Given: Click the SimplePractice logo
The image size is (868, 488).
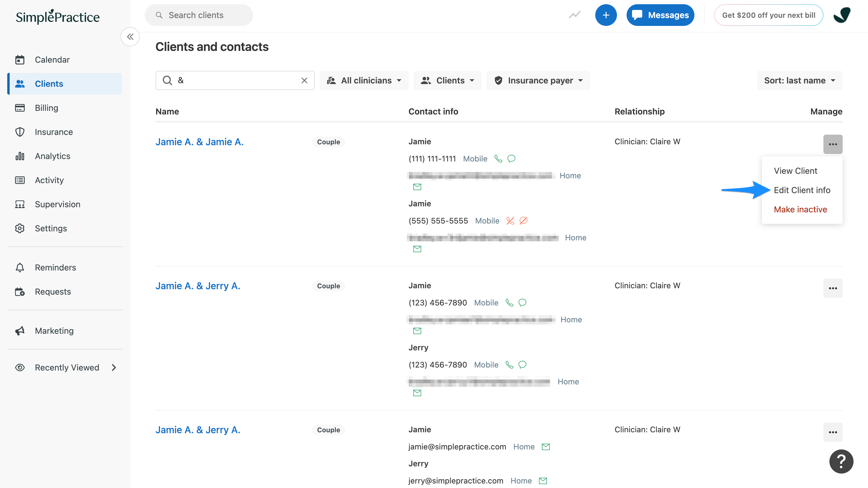Looking at the screenshot, I should click(x=58, y=17).
